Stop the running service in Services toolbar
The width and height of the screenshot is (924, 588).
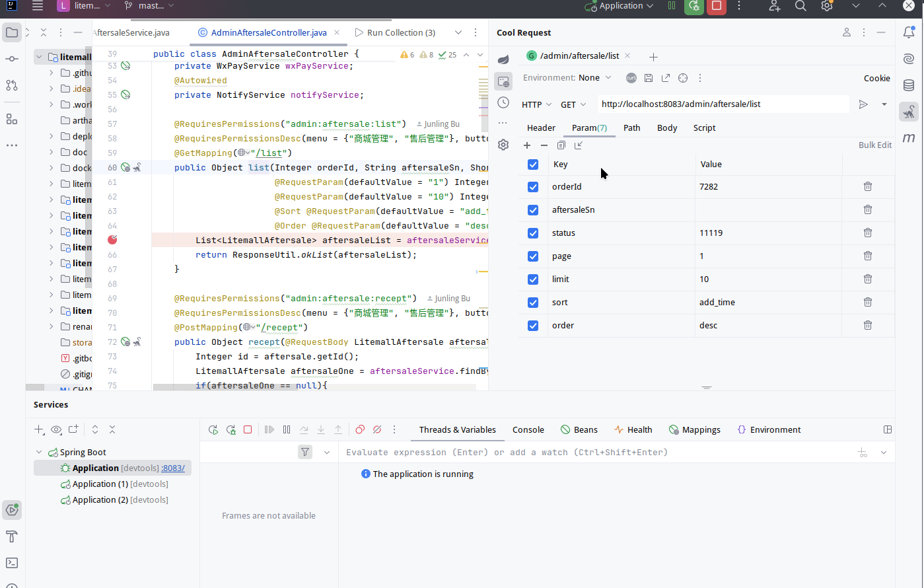[x=248, y=429]
